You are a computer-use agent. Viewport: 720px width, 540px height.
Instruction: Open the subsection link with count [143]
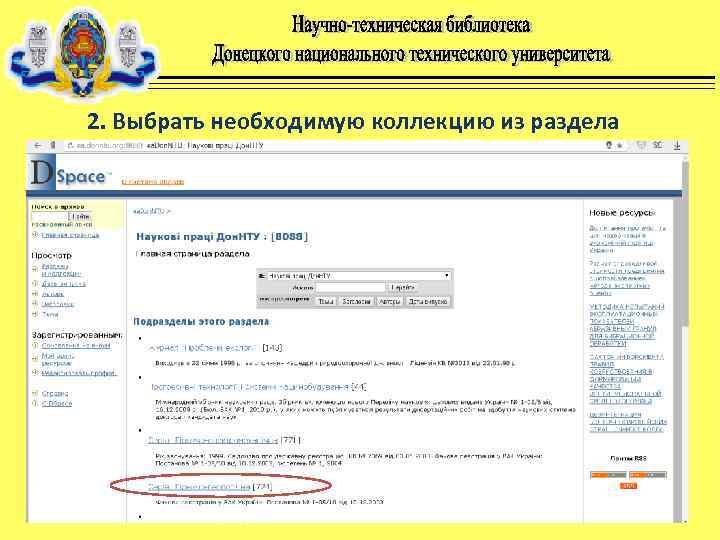point(202,348)
